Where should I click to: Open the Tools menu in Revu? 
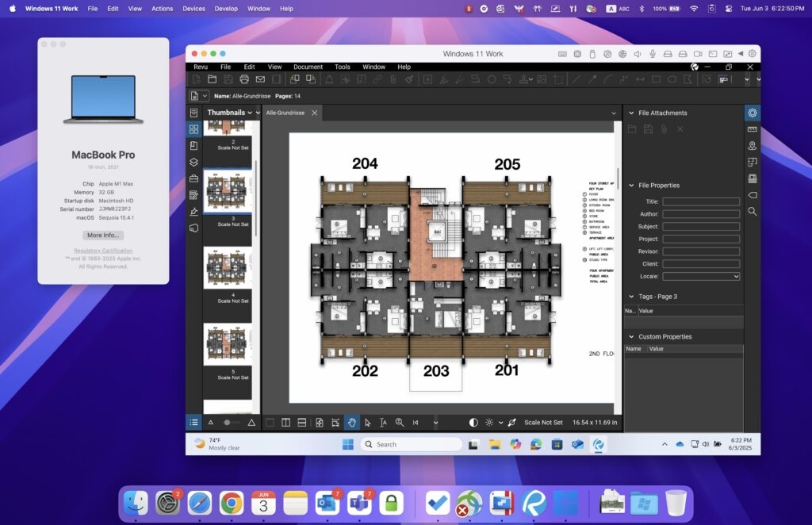tap(342, 67)
